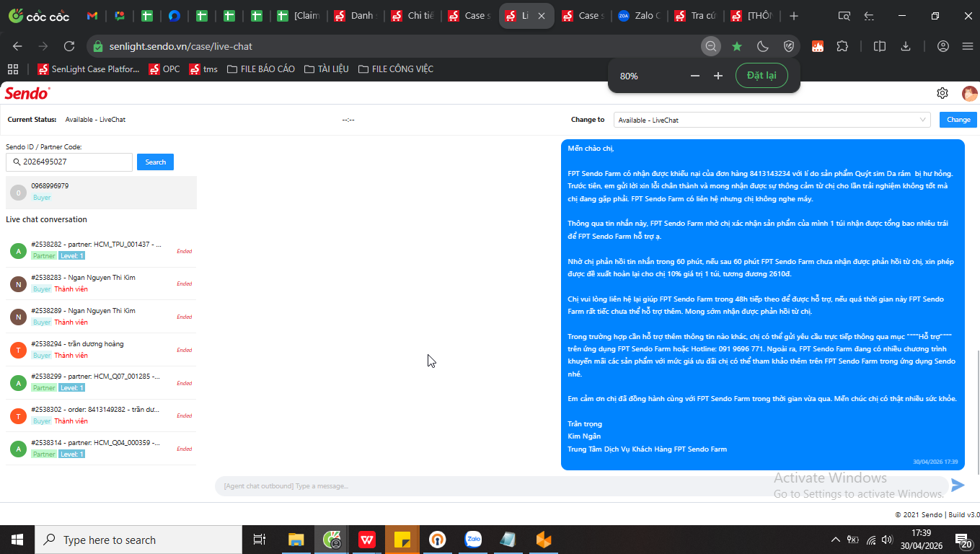The height and width of the screenshot is (554, 980).
Task: Open conversation #2538314 partner HCM_Q04_000359
Action: pyautogui.click(x=101, y=449)
